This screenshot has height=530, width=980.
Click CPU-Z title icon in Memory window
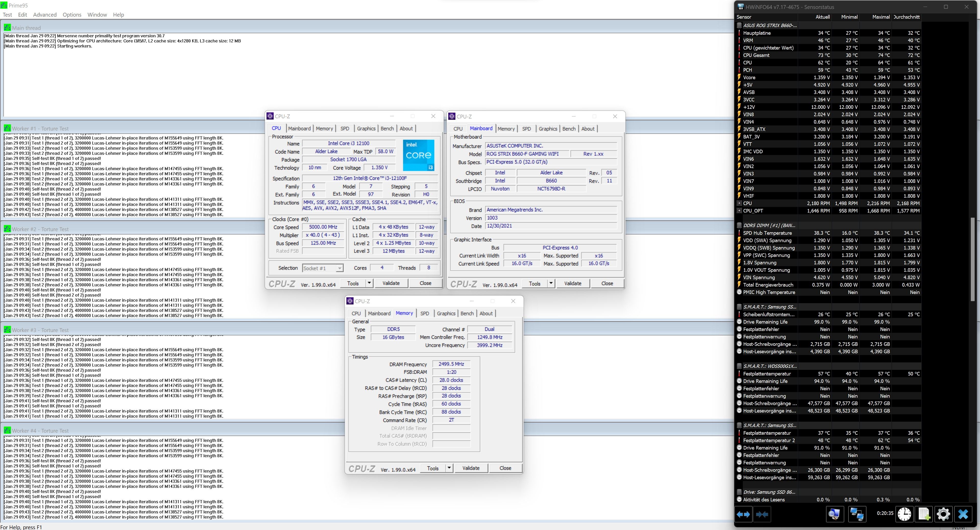tap(350, 301)
